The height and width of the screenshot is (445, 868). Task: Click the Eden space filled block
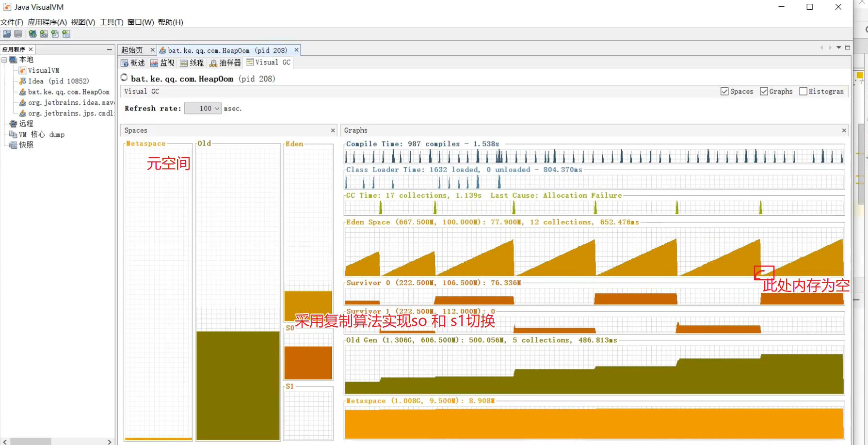(x=308, y=306)
